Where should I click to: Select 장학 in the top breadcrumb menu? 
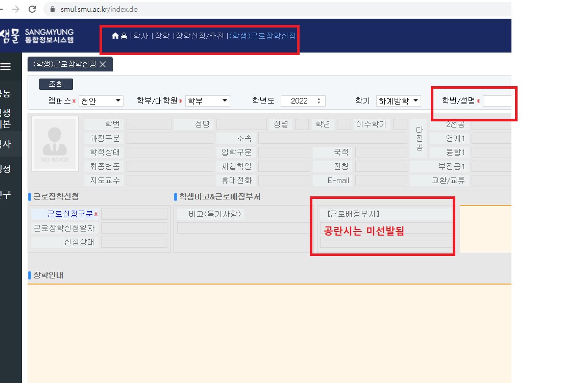pos(162,36)
